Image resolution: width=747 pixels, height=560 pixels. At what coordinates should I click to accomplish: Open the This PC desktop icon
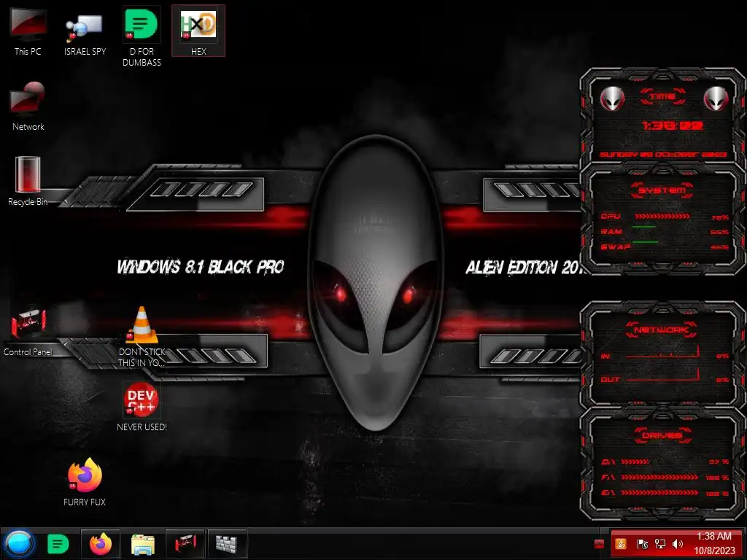pos(28,31)
